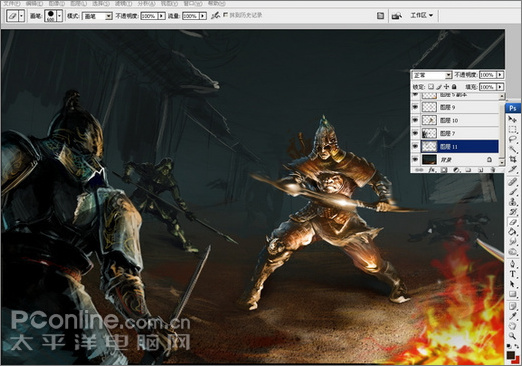Select the Healing Brush tool
The height and width of the screenshot is (366, 522).
click(x=512, y=182)
